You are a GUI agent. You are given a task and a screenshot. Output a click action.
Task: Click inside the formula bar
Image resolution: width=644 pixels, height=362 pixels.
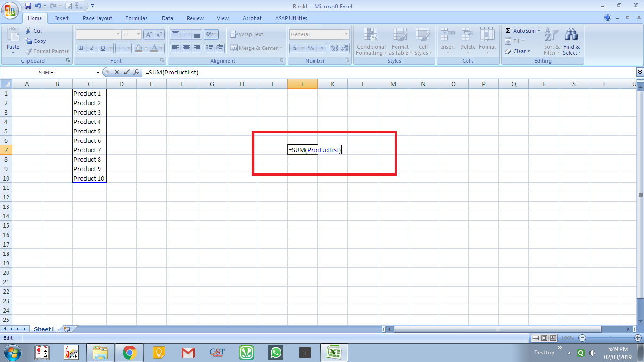pyautogui.click(x=283, y=72)
